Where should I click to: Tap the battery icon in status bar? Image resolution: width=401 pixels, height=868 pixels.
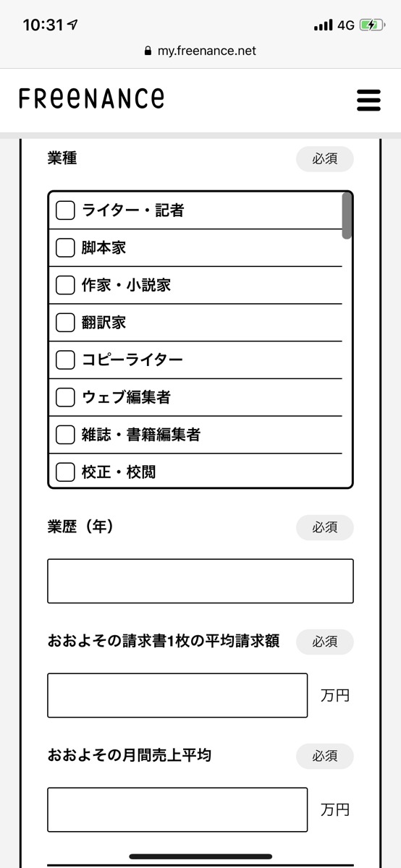pos(371,25)
